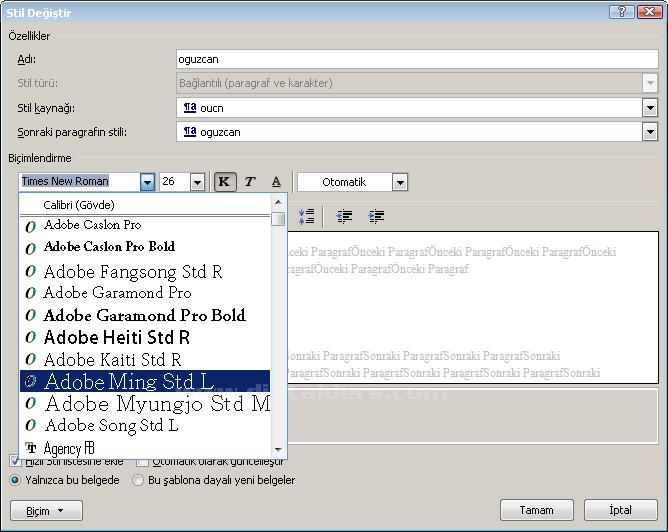Choose Adobe Heiti Std R font
The image size is (668, 532).
pyautogui.click(x=145, y=337)
